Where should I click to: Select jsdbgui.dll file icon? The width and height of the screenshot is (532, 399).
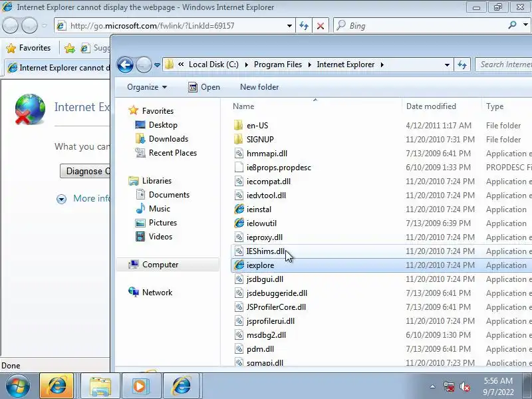239,279
